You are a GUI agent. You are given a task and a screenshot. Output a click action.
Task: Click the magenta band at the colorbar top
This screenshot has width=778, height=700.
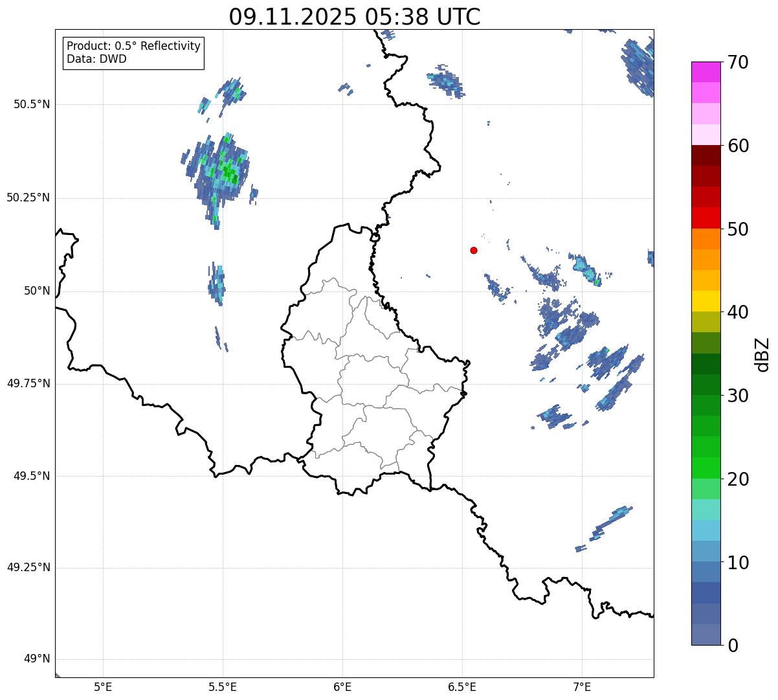point(706,72)
